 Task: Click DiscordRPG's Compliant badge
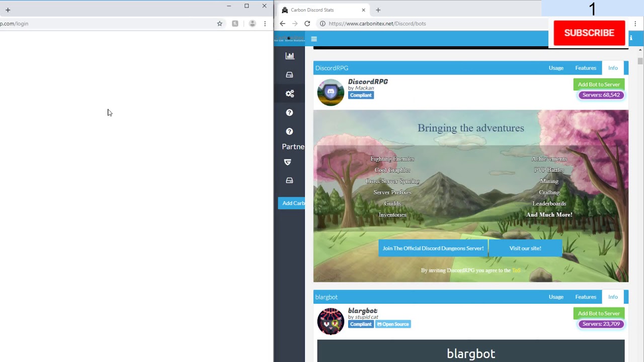[x=361, y=95]
